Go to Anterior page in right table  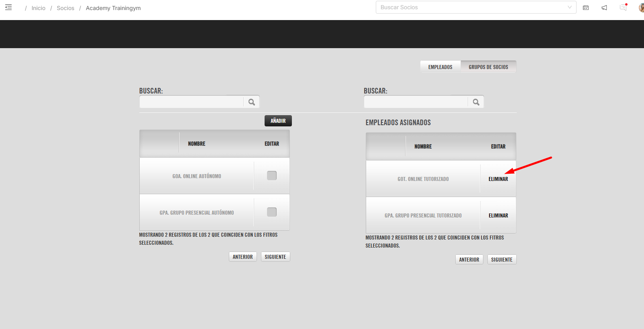[x=469, y=260]
